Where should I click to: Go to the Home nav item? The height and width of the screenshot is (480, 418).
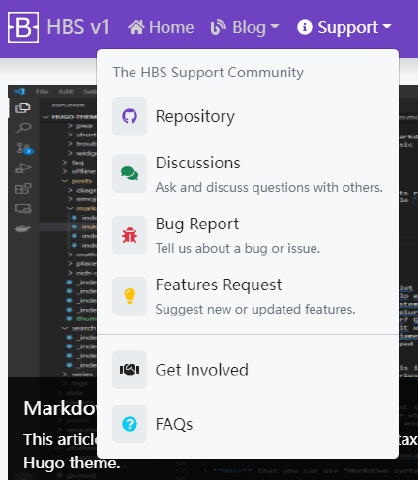click(x=161, y=27)
